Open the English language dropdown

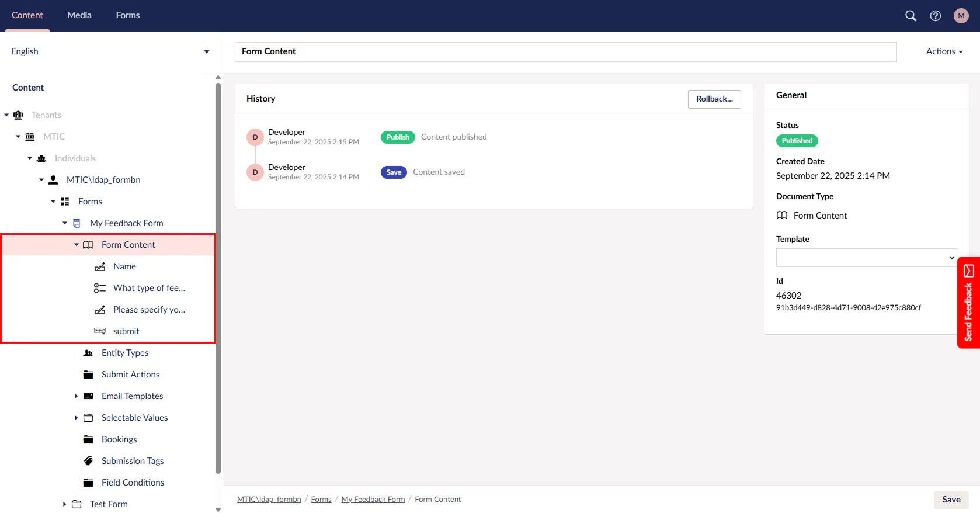click(x=110, y=51)
